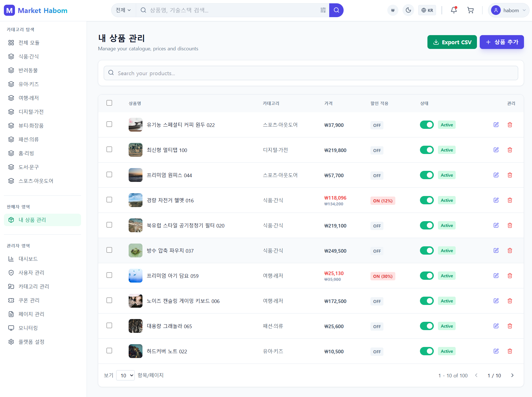Open 쿠폰 관리 in sidebar
The image size is (532, 397).
point(29,300)
